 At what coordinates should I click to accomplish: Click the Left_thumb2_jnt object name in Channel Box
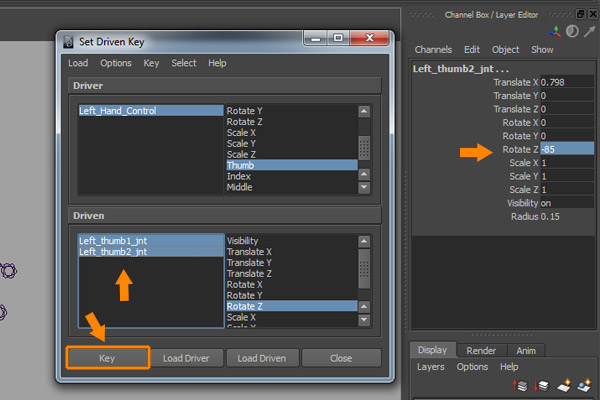pyautogui.click(x=461, y=69)
